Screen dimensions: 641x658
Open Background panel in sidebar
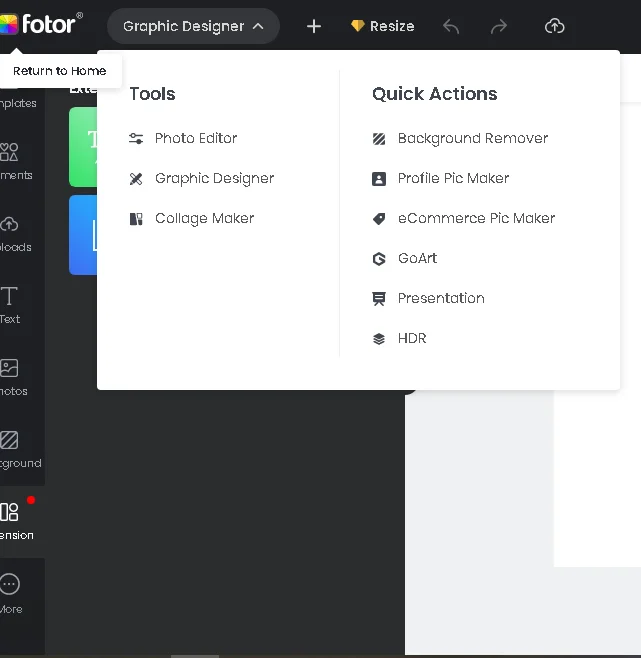click(x=21, y=450)
